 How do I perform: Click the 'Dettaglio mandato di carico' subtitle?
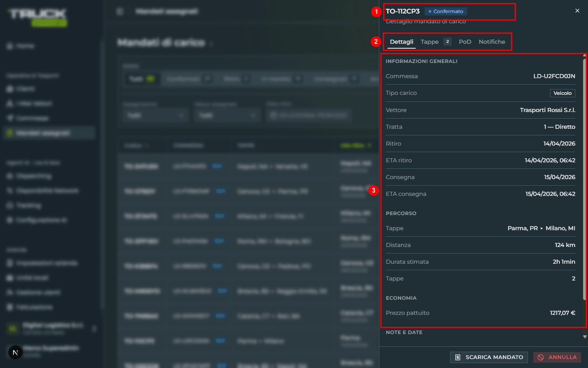tap(426, 21)
